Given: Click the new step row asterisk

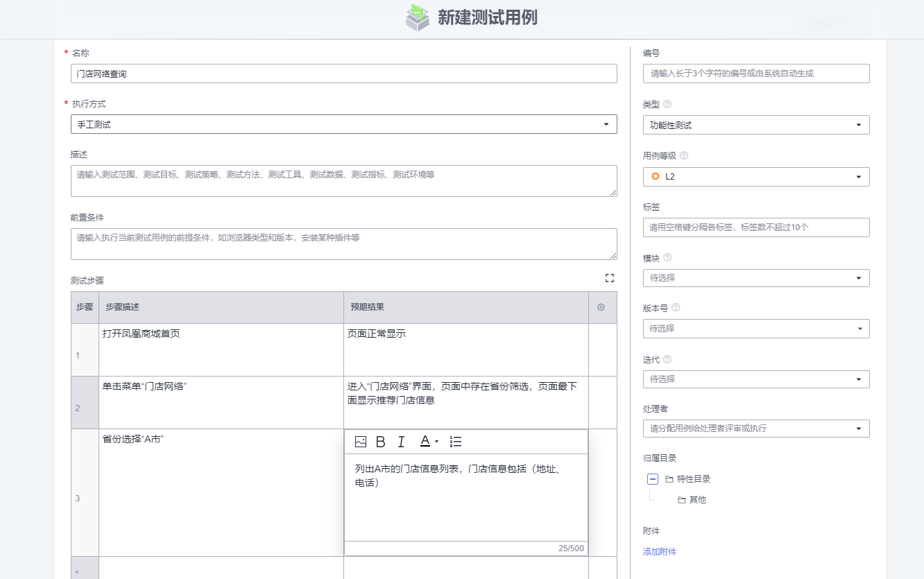Looking at the screenshot, I should [78, 573].
